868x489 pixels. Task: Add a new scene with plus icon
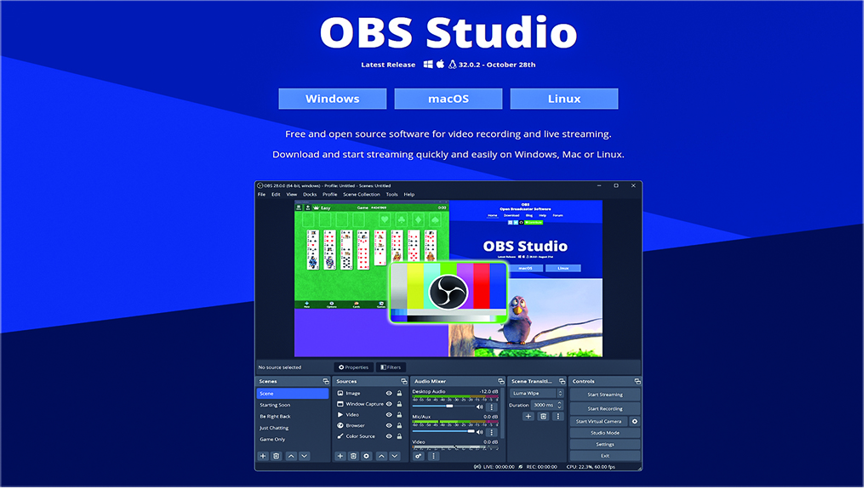[x=264, y=458]
